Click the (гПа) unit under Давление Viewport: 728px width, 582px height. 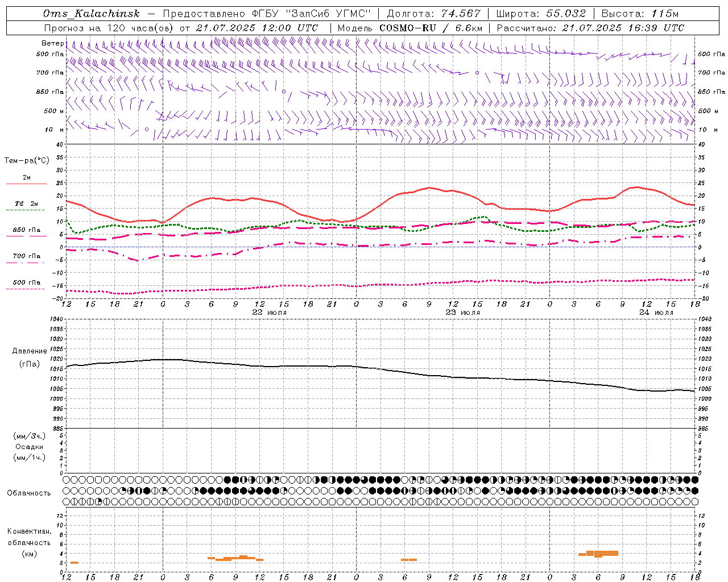(x=30, y=364)
